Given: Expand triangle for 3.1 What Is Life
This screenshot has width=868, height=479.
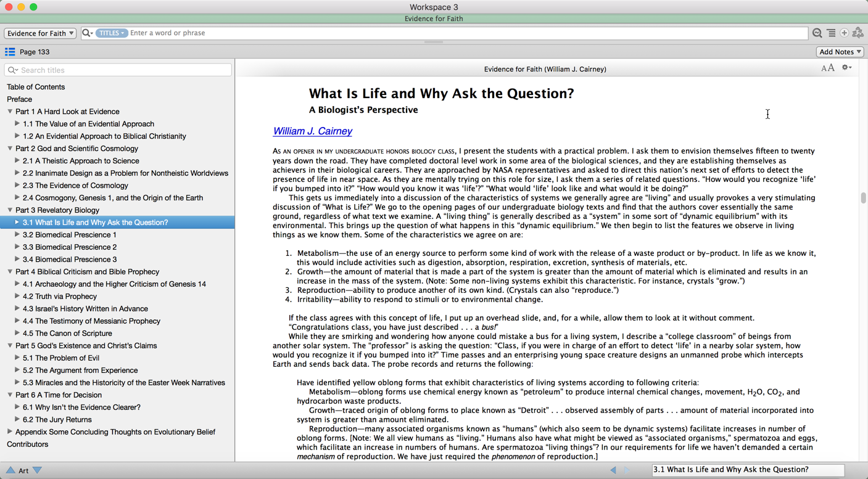Looking at the screenshot, I should click(17, 223).
